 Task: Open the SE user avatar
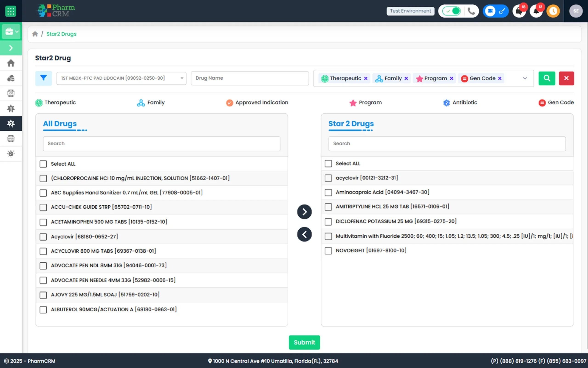click(x=576, y=11)
